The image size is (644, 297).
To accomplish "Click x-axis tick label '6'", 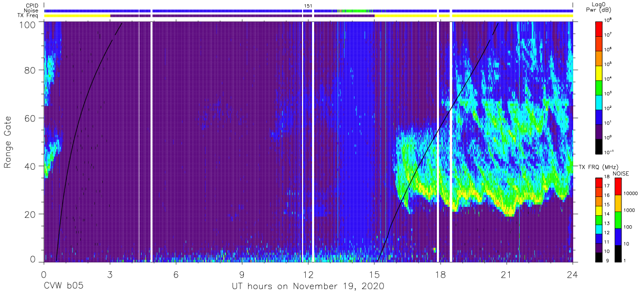I will [176, 274].
